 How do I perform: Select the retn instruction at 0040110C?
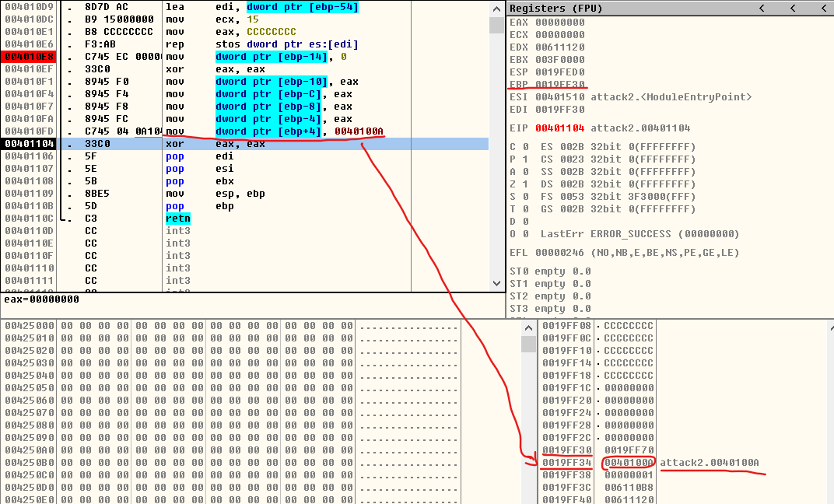[x=177, y=219]
